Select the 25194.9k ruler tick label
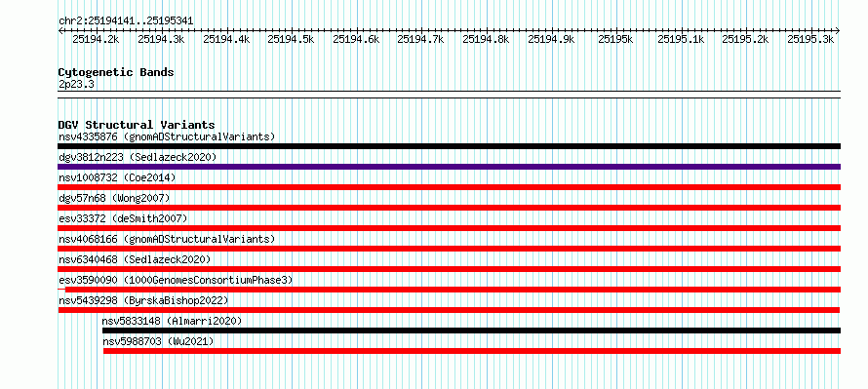The image size is (868, 389). 551,39
